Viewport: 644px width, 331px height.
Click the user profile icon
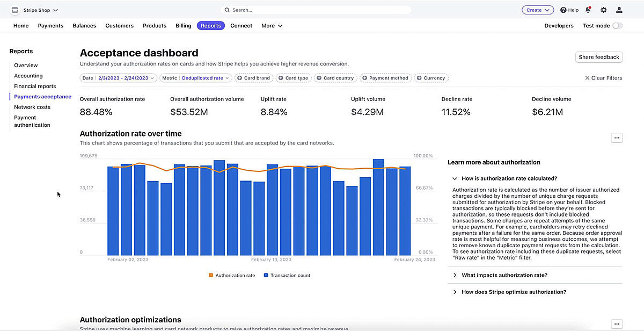click(x=619, y=10)
